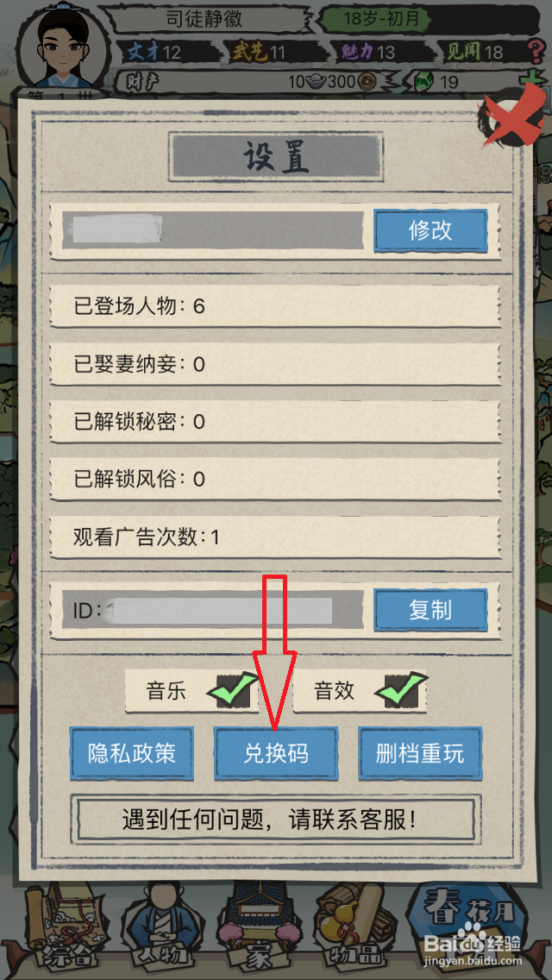Select the player name input field

point(212,230)
